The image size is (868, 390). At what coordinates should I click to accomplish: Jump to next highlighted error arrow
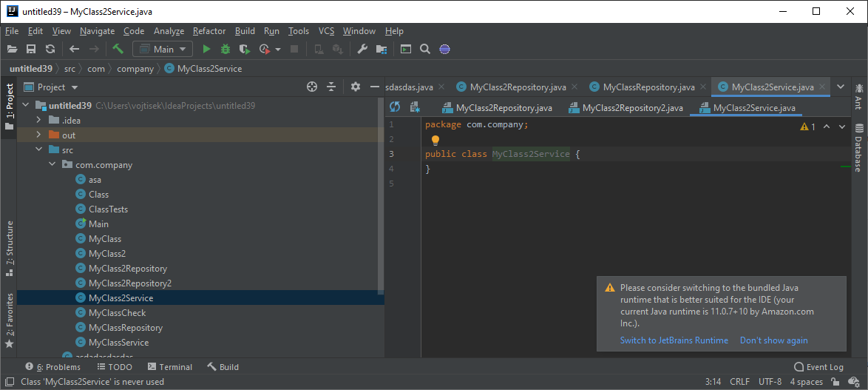pos(842,127)
